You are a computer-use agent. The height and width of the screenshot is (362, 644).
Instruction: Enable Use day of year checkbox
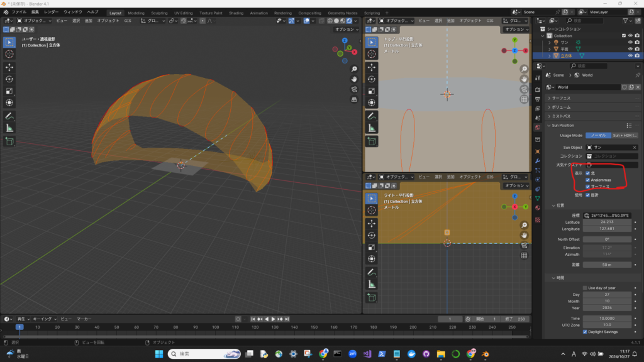tap(585, 288)
